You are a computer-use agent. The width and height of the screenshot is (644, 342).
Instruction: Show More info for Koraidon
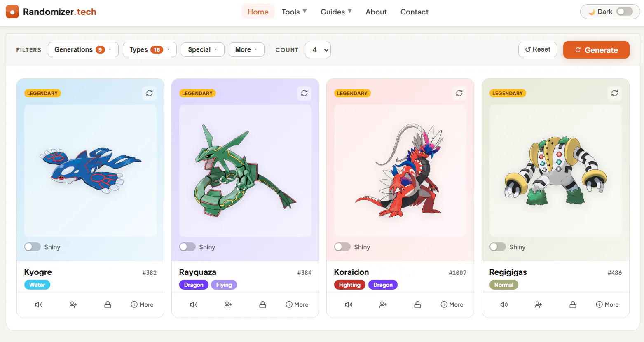click(452, 305)
